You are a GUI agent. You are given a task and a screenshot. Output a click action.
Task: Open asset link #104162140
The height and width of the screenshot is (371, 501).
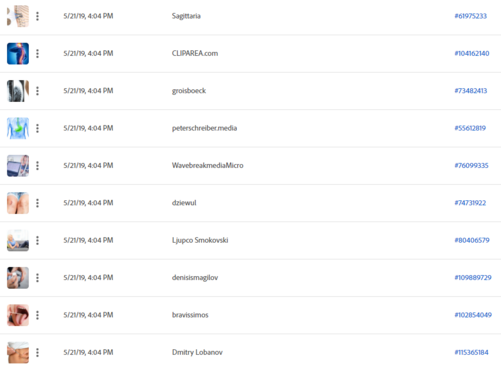pyautogui.click(x=472, y=53)
